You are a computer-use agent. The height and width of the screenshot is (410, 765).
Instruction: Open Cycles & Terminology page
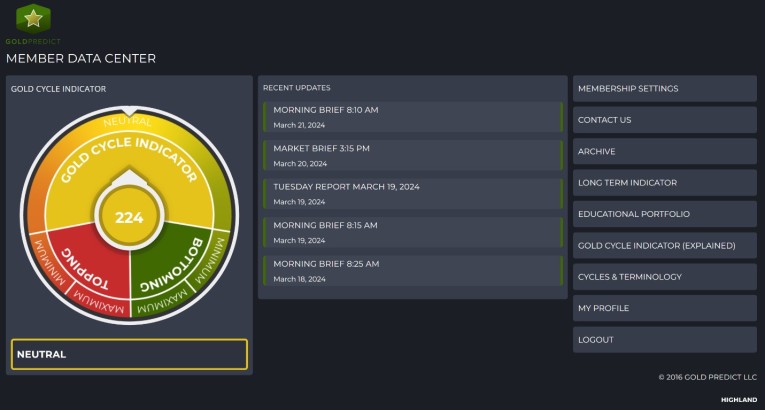click(x=664, y=277)
